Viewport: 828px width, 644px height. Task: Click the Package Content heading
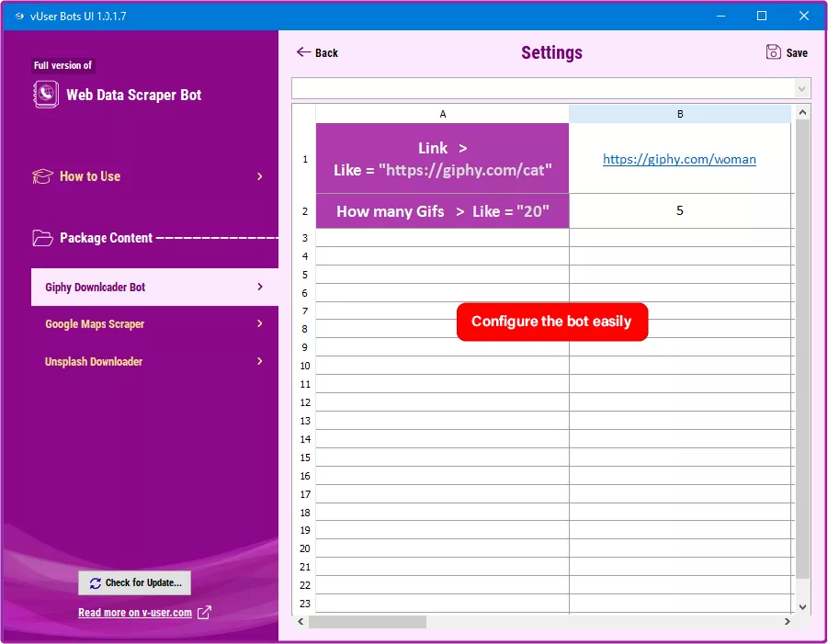(x=106, y=238)
